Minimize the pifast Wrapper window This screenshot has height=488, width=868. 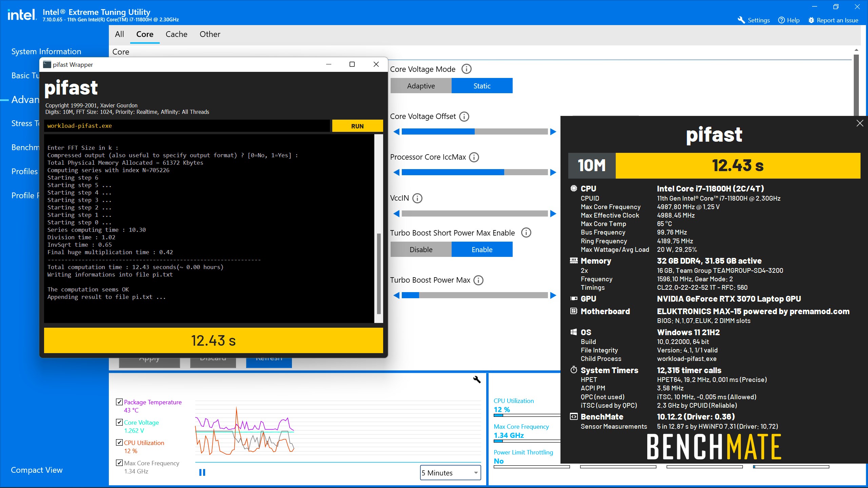point(329,64)
